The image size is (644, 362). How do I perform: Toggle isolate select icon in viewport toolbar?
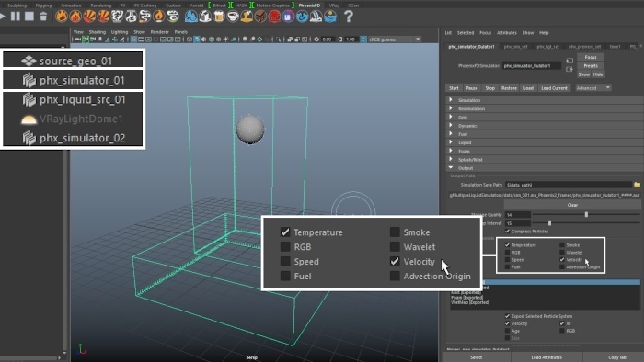point(279,40)
